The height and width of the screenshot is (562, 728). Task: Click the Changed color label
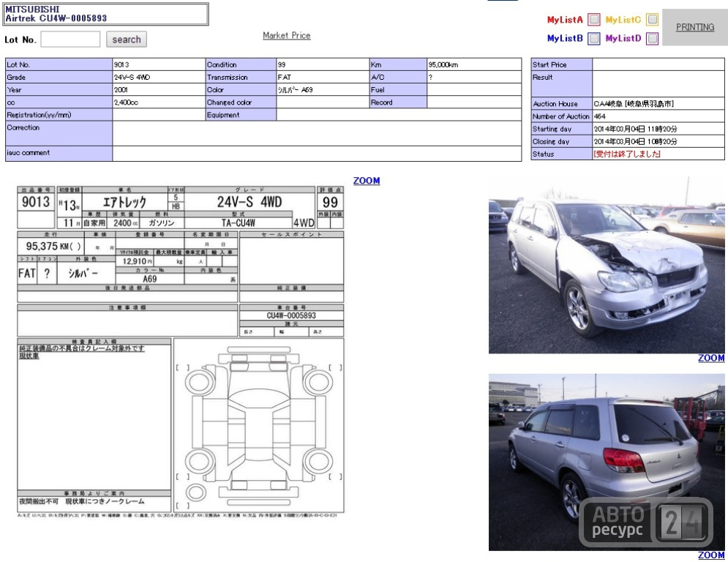click(229, 102)
